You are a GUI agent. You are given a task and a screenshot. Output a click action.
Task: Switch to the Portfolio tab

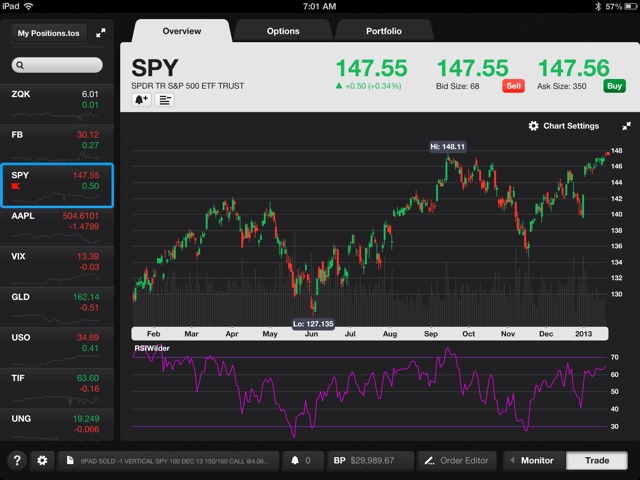tap(384, 31)
